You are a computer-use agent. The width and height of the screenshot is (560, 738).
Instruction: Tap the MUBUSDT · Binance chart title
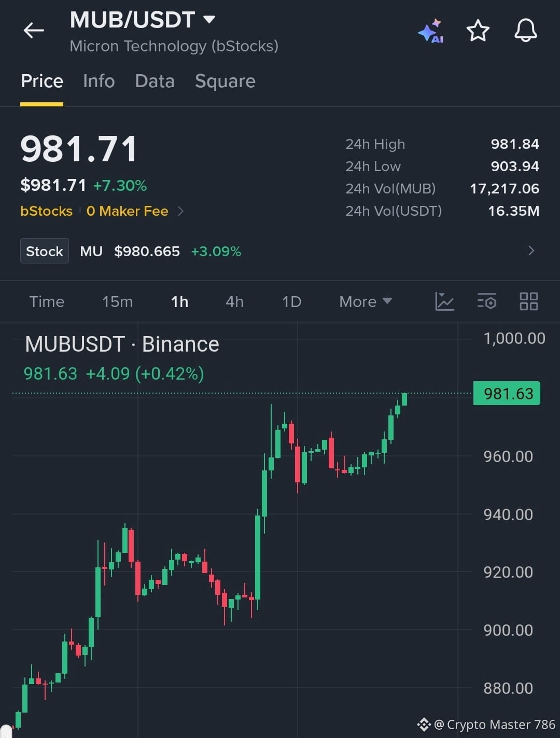(x=122, y=344)
